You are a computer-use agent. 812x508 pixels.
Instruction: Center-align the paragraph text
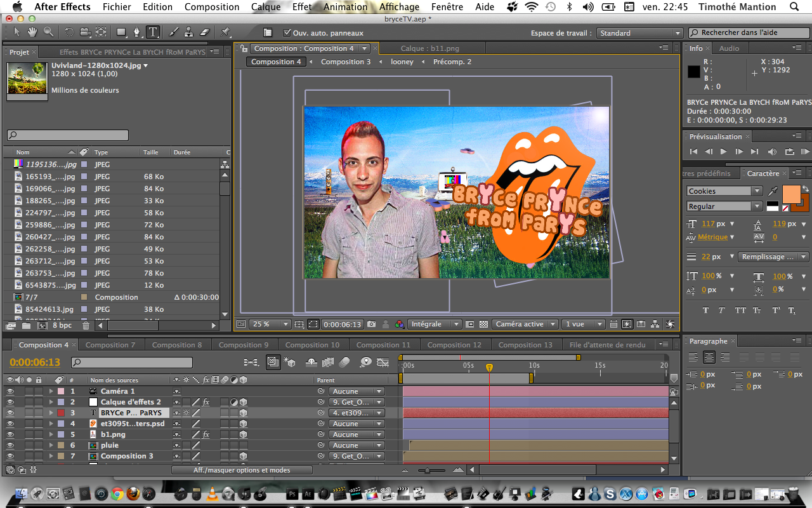[709, 358]
